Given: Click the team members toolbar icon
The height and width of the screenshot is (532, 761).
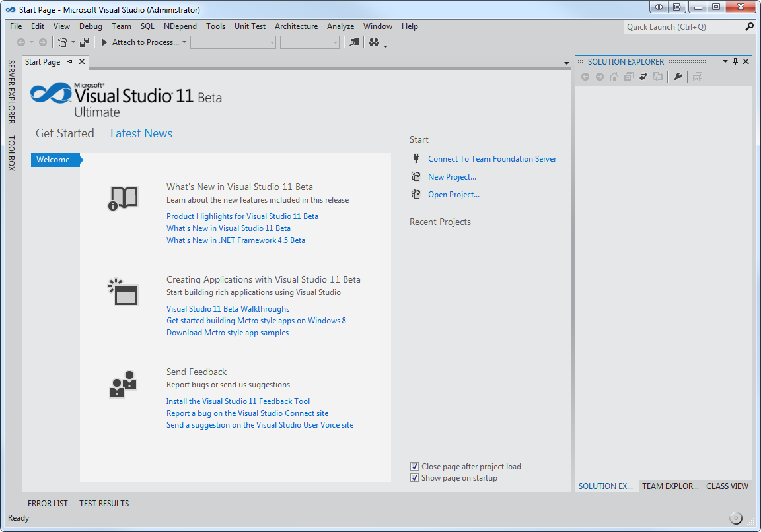Looking at the screenshot, I should pos(374,42).
